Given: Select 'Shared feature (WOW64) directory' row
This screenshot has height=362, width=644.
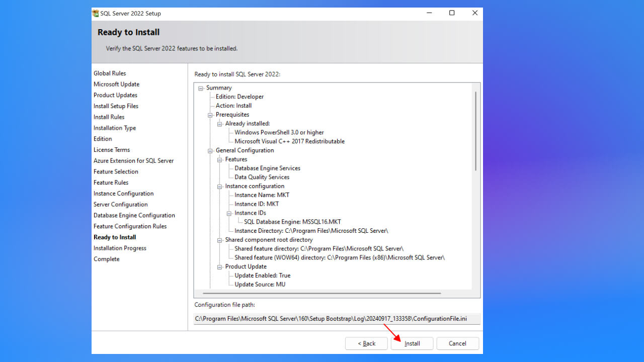Looking at the screenshot, I should 340,257.
